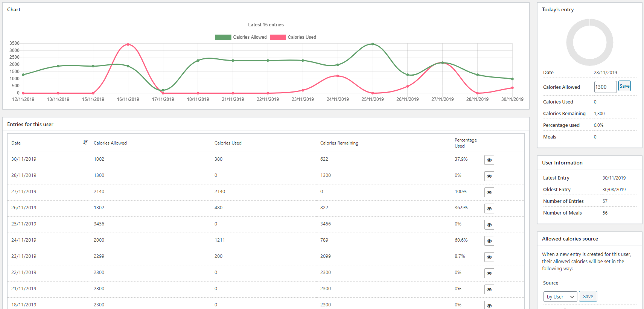Viewport: 644px width, 309px height.
Task: Click the Calories Allowed input field
Action: point(605,87)
